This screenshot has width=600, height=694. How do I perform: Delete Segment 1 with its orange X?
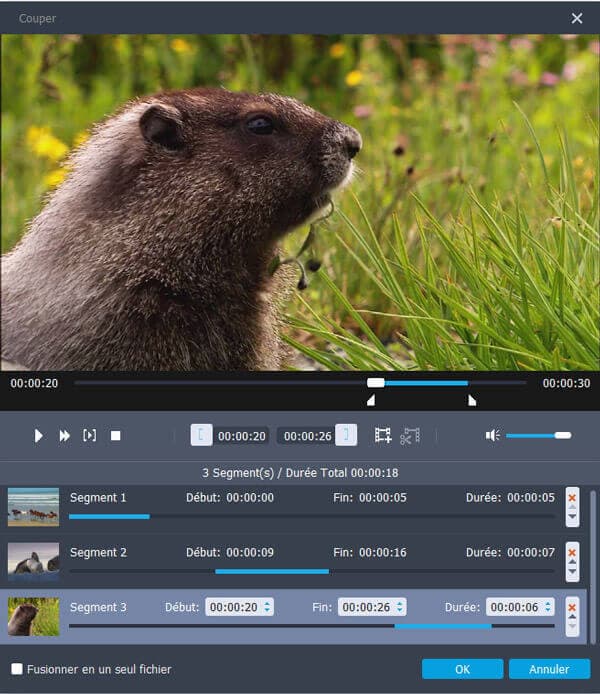point(572,498)
